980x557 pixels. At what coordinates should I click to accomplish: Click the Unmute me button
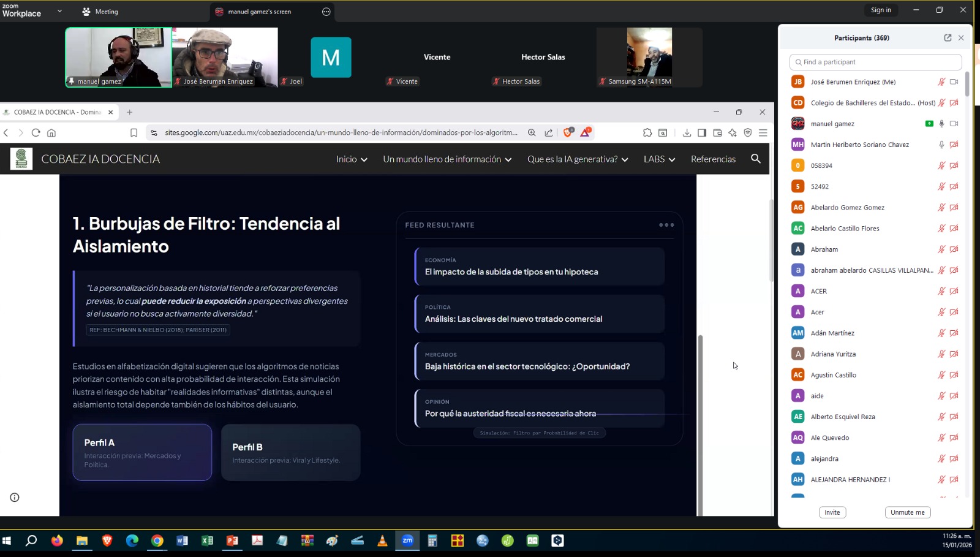click(907, 512)
